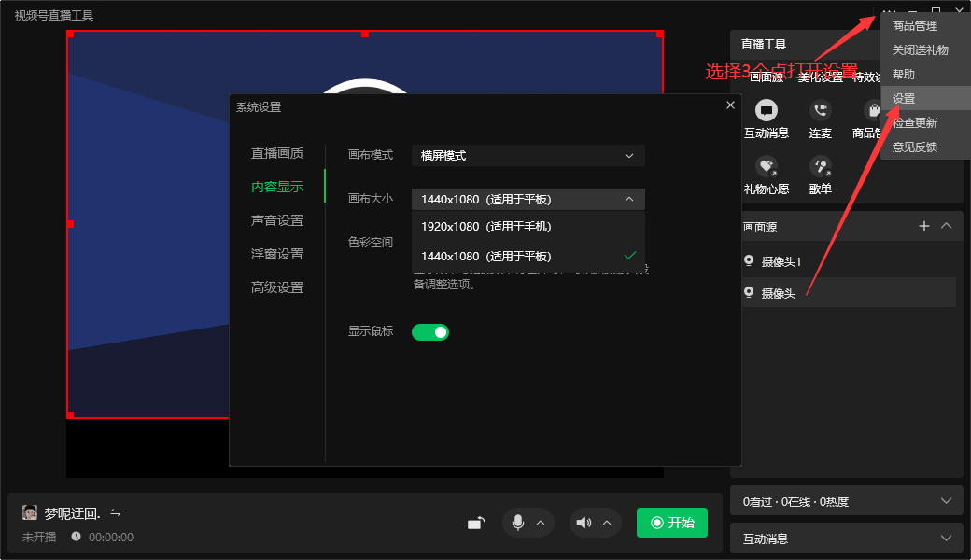Mute the microphone

(x=519, y=523)
